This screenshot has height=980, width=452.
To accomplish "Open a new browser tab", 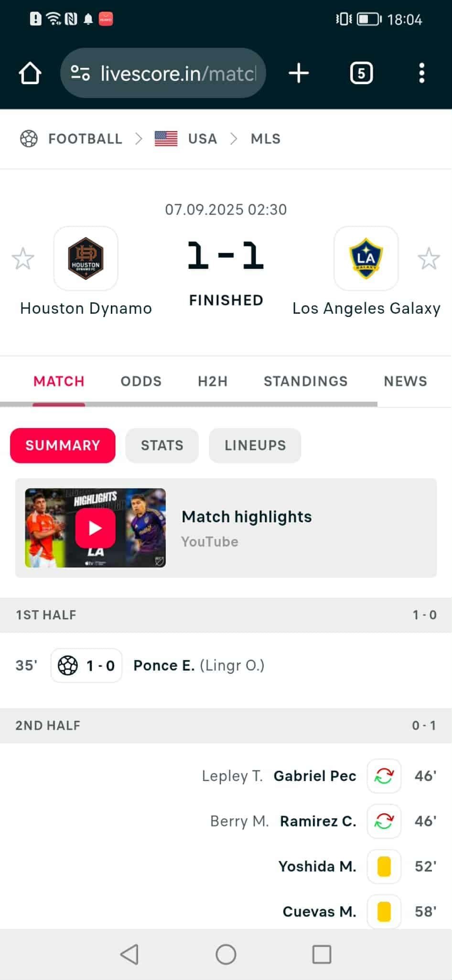I will [x=299, y=74].
